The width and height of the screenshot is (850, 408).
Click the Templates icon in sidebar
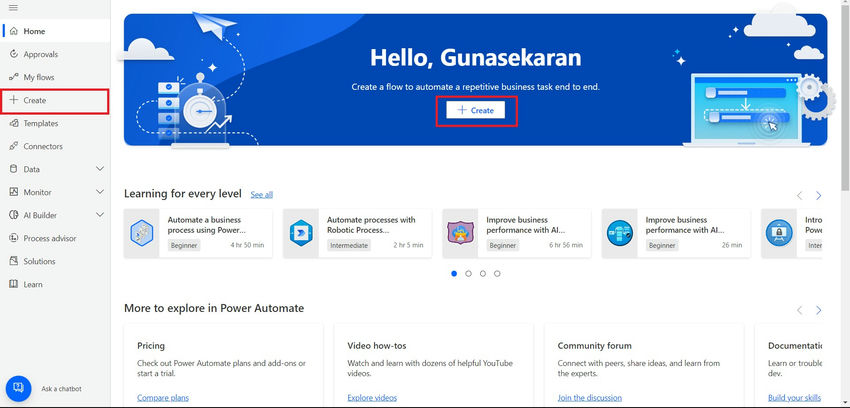tap(14, 124)
